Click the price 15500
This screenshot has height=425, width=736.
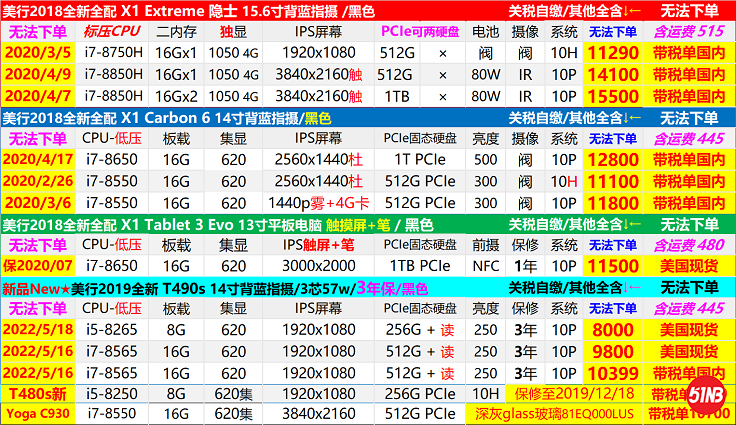(613, 96)
